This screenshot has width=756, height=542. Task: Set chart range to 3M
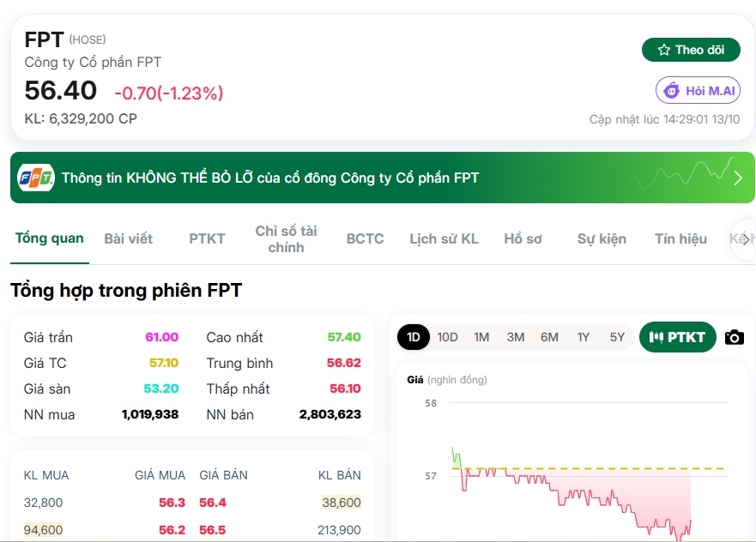point(516,337)
